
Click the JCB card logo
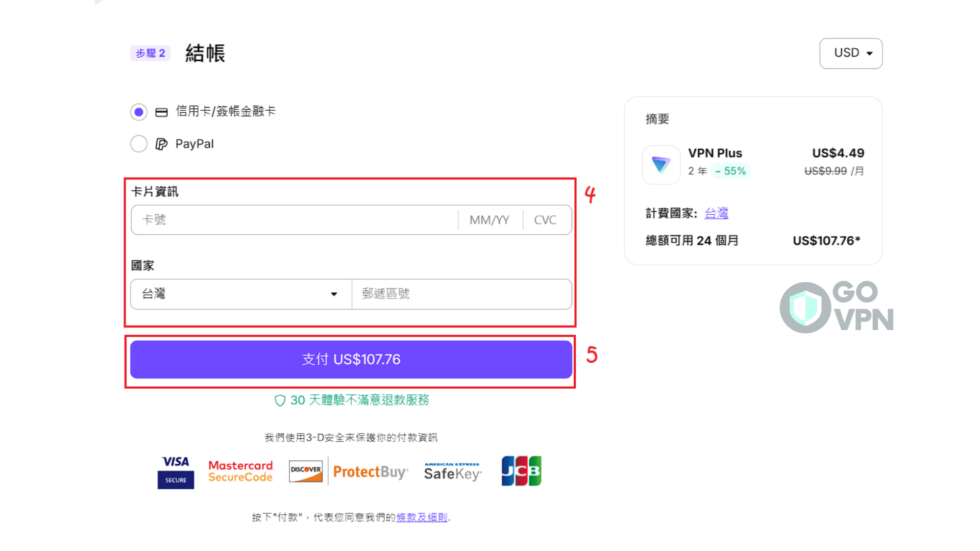(521, 470)
